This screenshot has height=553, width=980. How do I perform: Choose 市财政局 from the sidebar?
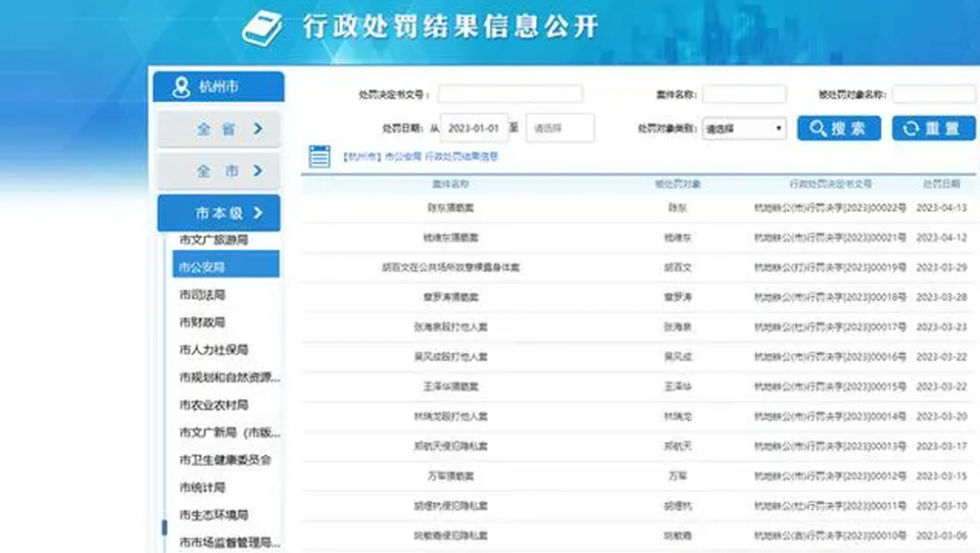click(202, 323)
